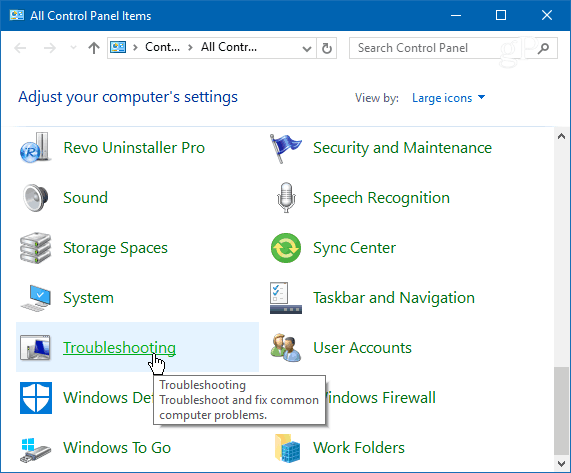This screenshot has width=571, height=473.
Task: Click the green Sync Center icon
Action: click(286, 248)
